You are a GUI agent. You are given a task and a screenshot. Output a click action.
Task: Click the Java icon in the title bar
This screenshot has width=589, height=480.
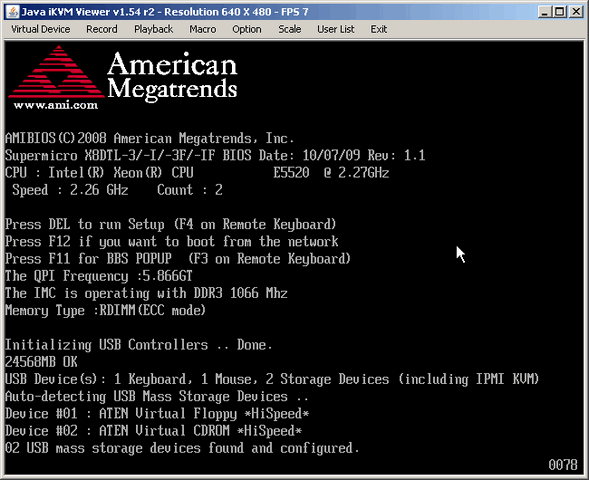(13, 12)
